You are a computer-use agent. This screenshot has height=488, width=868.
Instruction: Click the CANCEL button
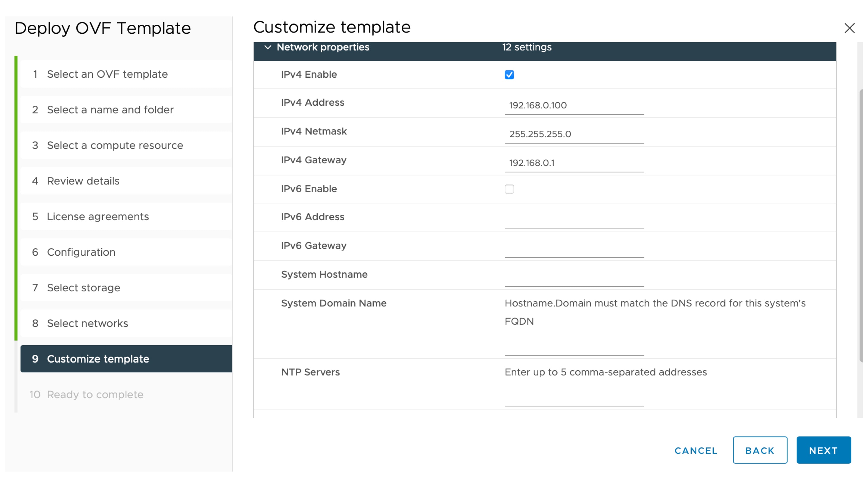(696, 450)
